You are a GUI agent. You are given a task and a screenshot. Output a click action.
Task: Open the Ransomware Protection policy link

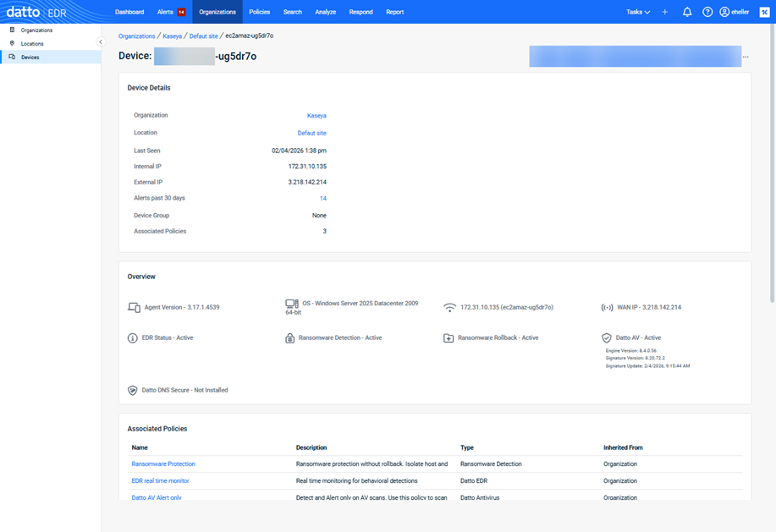point(163,464)
